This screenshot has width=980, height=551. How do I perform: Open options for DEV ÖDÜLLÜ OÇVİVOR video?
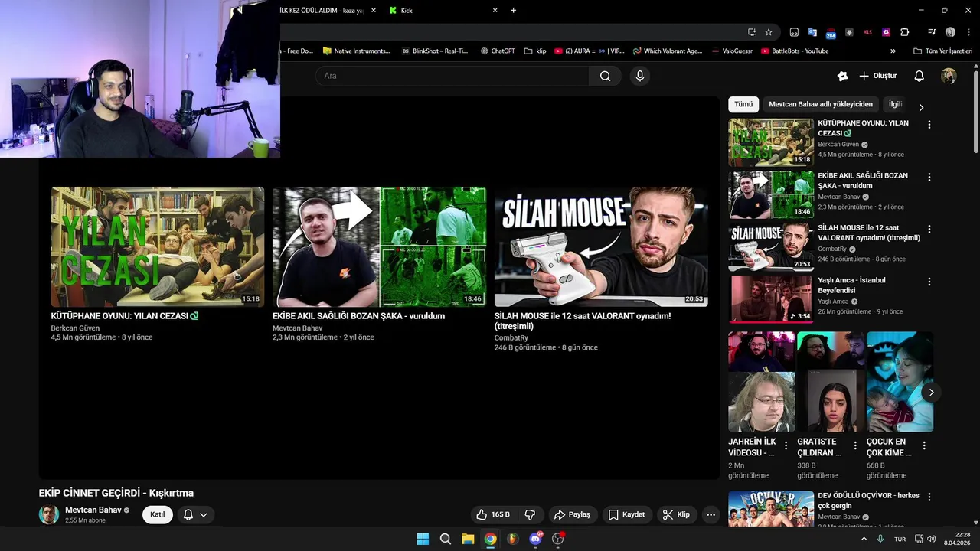929,497
